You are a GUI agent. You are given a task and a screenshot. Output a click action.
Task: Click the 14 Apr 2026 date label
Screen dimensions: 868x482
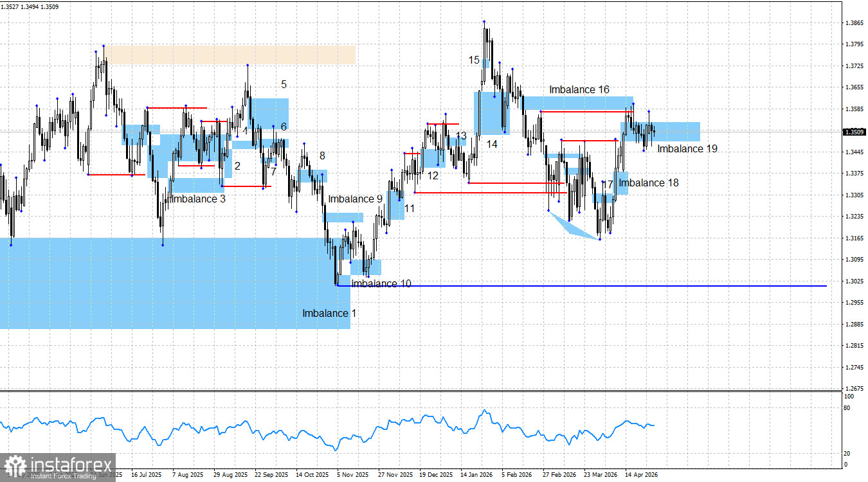click(643, 474)
